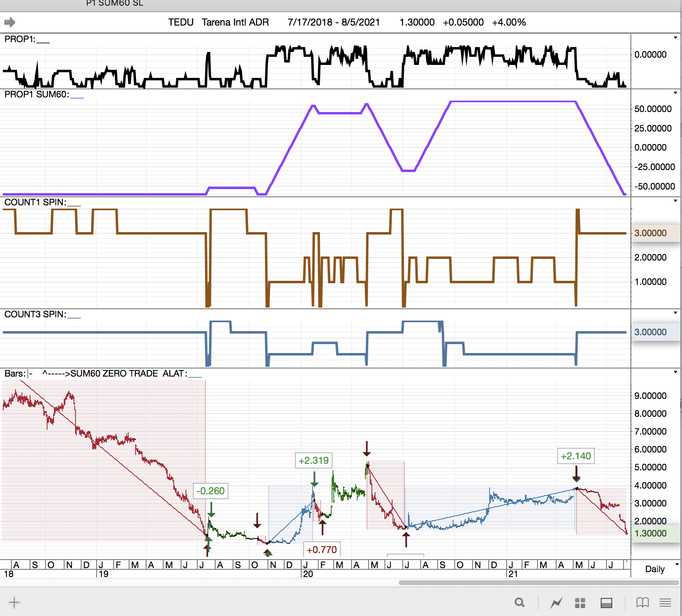Click the PROP1 SUM60 indicator label
Viewport: 682px width, 616px height.
(x=37, y=94)
